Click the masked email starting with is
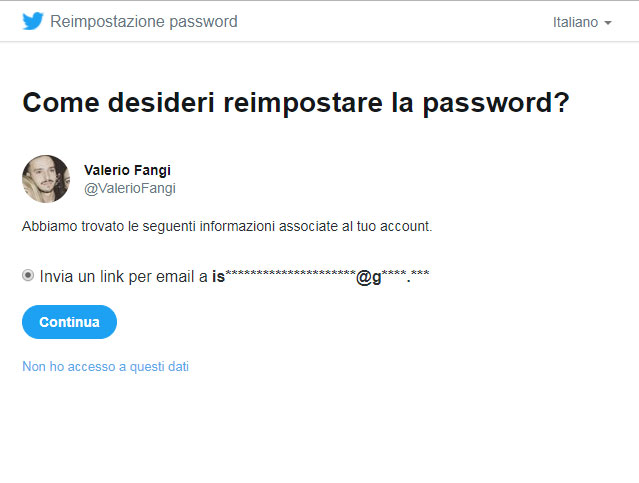Viewport: 639px width, 483px height. click(321, 277)
